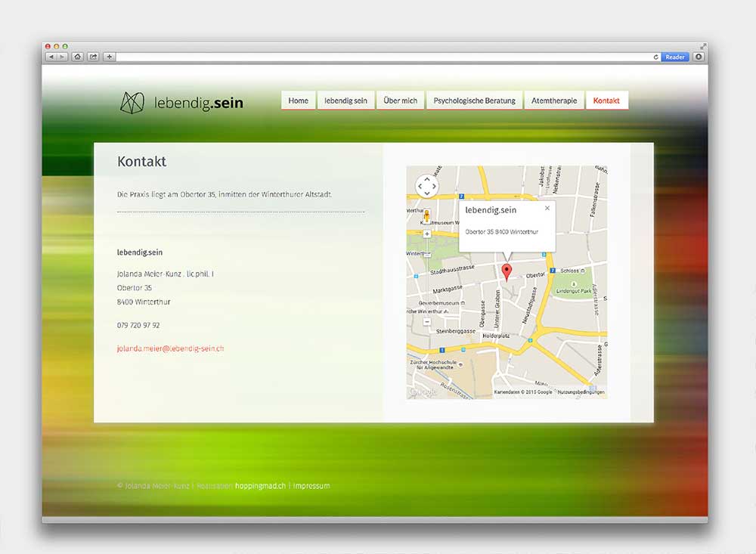Click Holderplatz label on the map
The width and height of the screenshot is (756, 554).
click(496, 336)
